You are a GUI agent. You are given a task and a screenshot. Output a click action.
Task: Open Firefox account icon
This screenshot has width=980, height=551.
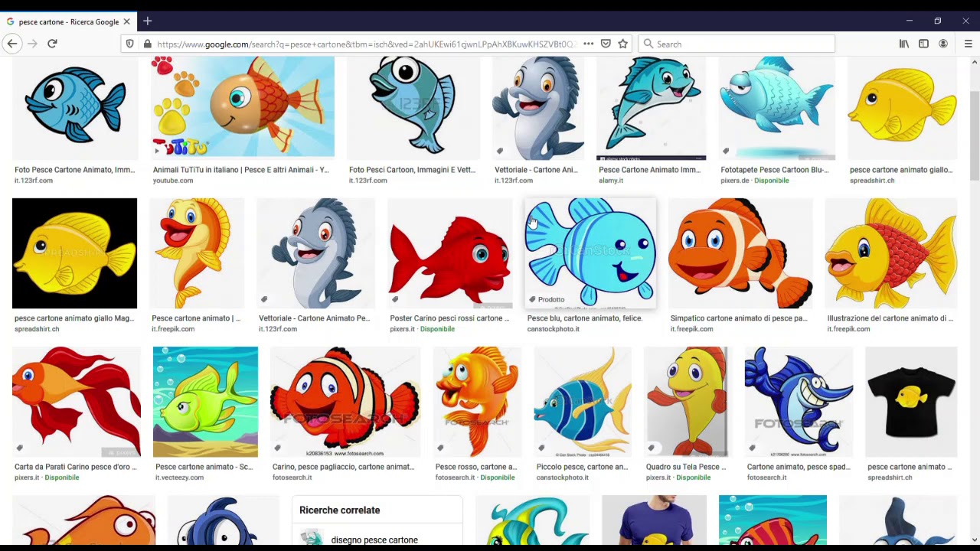pos(943,44)
